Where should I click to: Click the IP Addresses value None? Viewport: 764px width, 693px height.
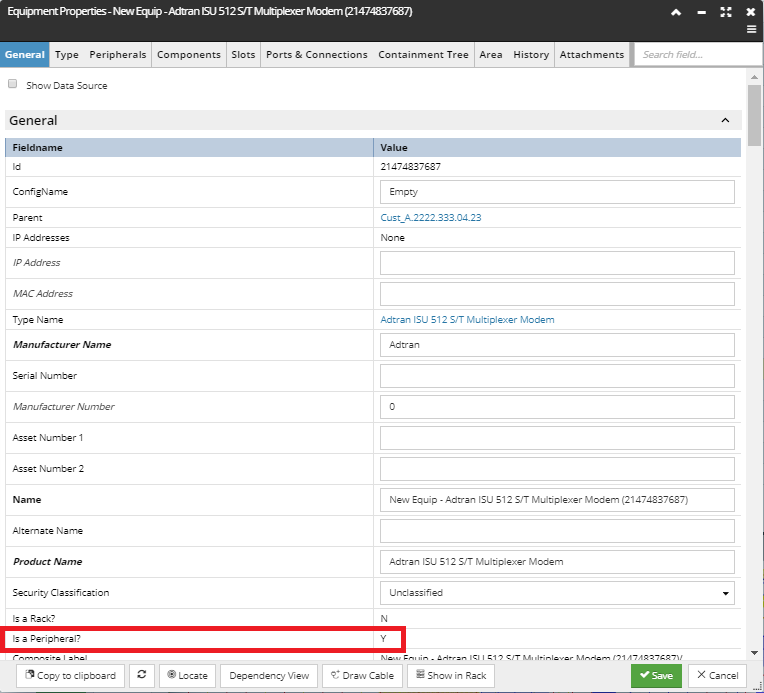coord(392,238)
